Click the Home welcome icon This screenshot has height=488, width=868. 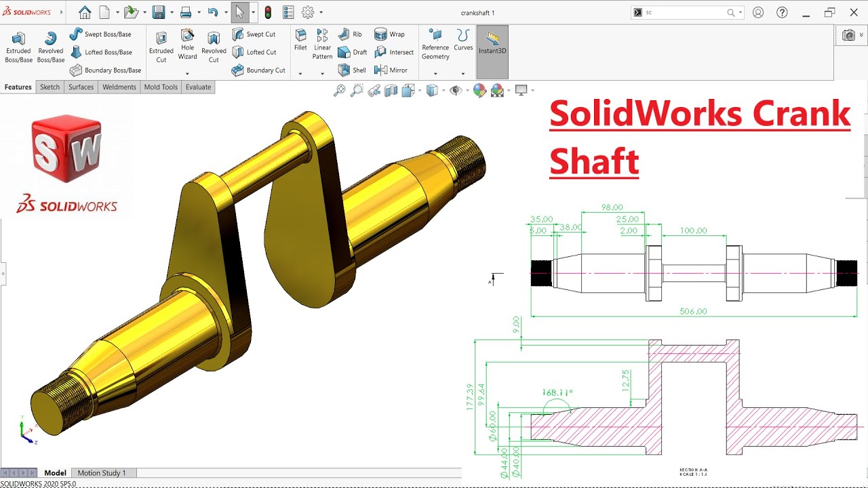(85, 12)
